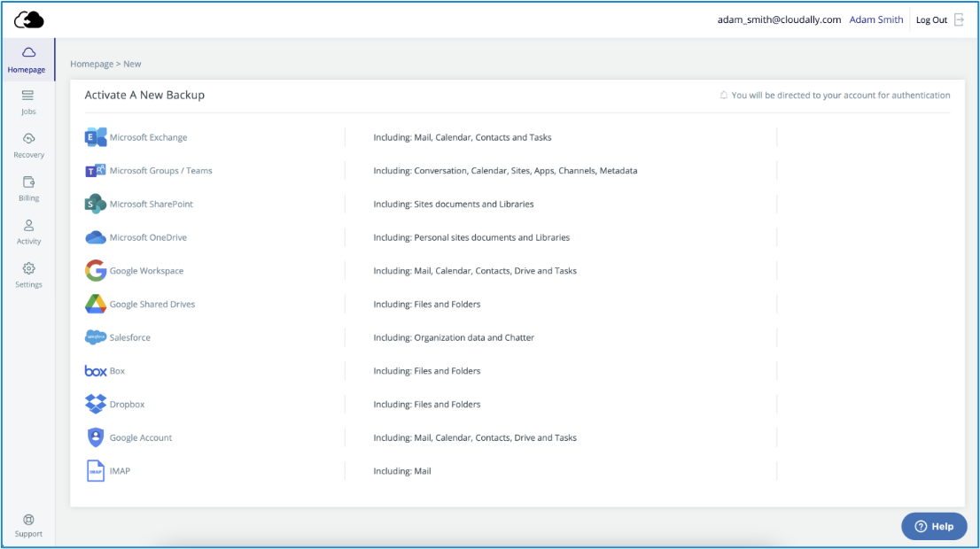Choose the Google Account backup label
Screen dimensions: 980x549
pyautogui.click(x=141, y=437)
